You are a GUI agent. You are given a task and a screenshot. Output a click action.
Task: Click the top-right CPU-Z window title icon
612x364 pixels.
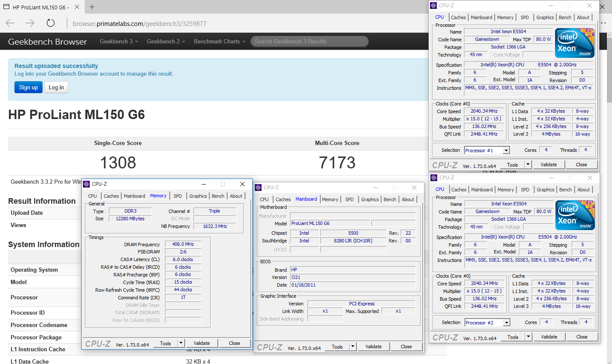point(434,6)
